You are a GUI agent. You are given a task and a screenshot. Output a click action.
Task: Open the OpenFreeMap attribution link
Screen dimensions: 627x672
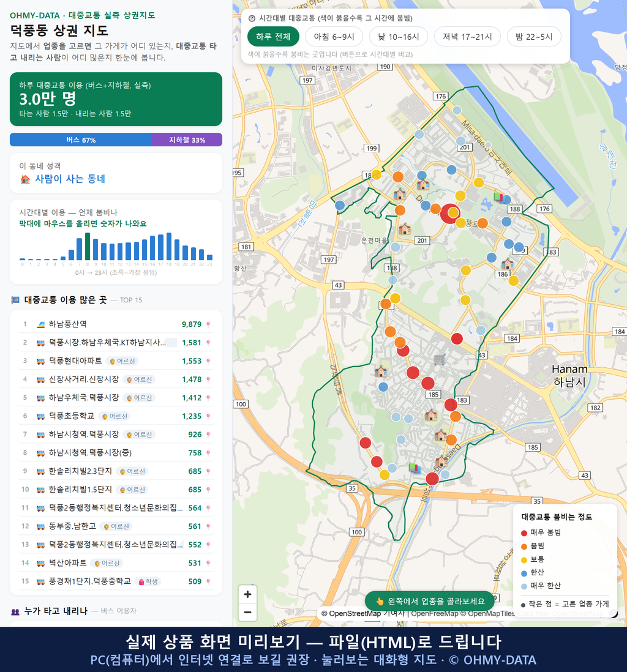[435, 614]
